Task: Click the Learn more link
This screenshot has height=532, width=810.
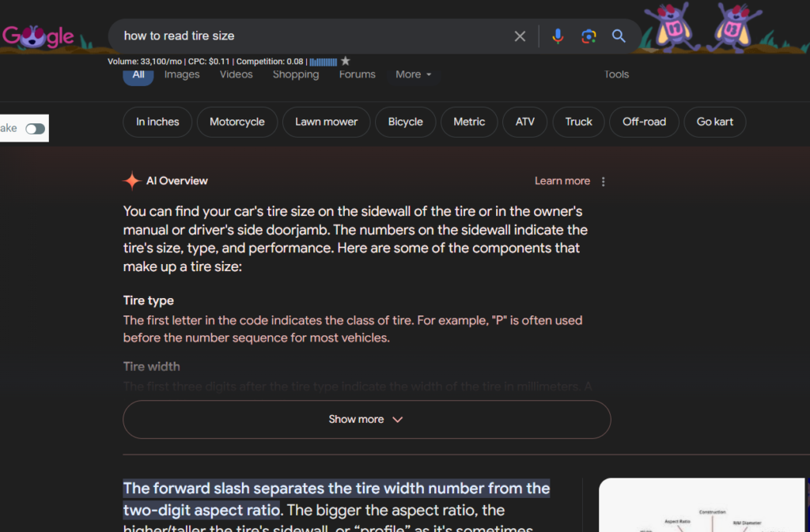Action: click(562, 181)
